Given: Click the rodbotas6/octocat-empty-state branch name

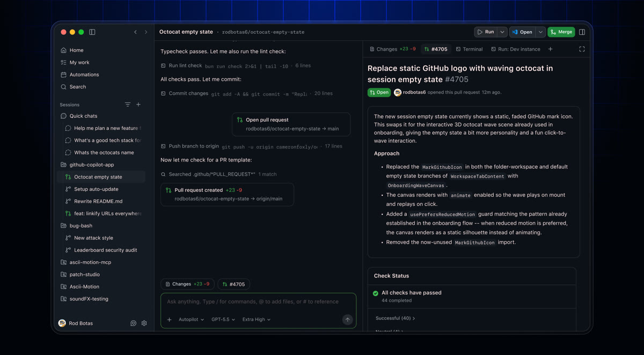Looking at the screenshot, I should pyautogui.click(x=263, y=32).
